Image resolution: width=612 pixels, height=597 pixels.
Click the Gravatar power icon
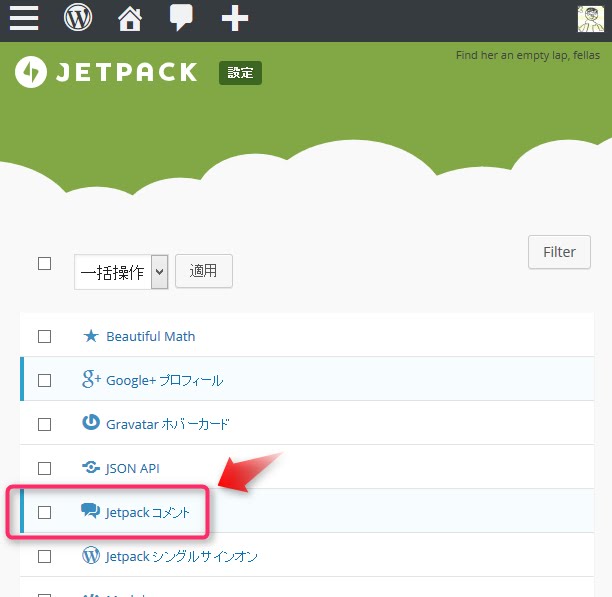pyautogui.click(x=91, y=423)
